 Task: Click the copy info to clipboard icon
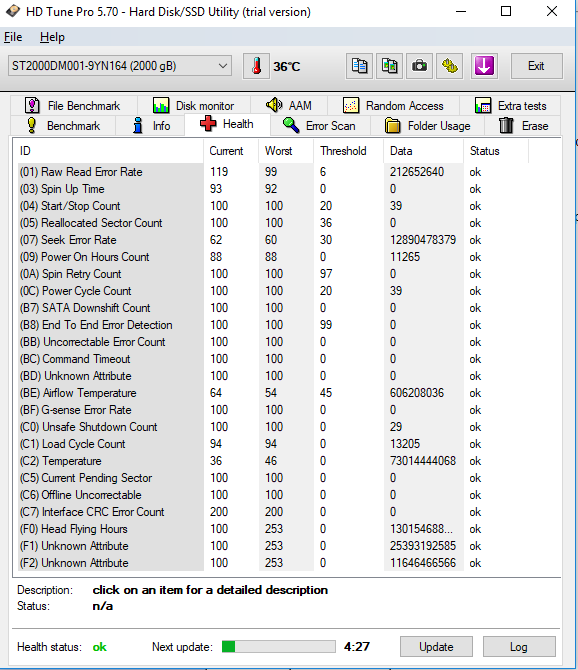pos(359,66)
